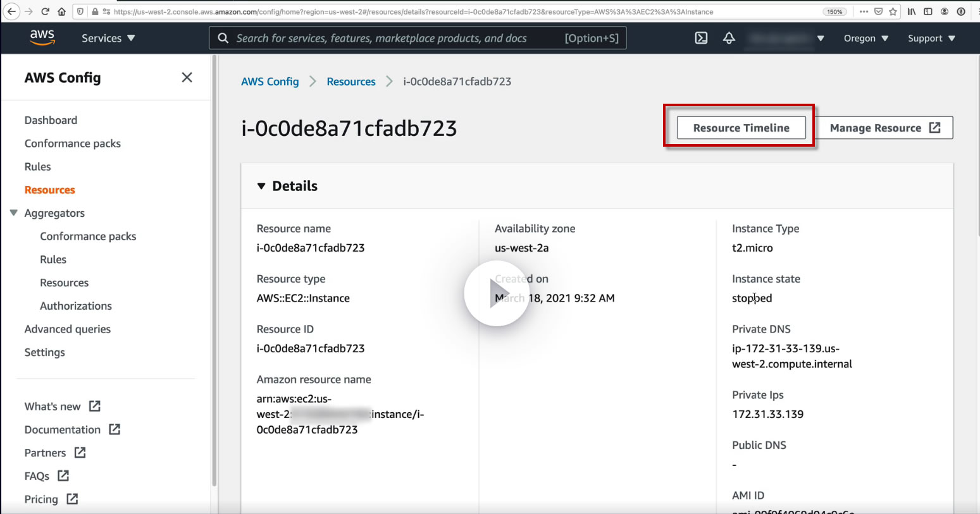
Task: Click the magnifier icon in the search box
Action: pos(223,38)
